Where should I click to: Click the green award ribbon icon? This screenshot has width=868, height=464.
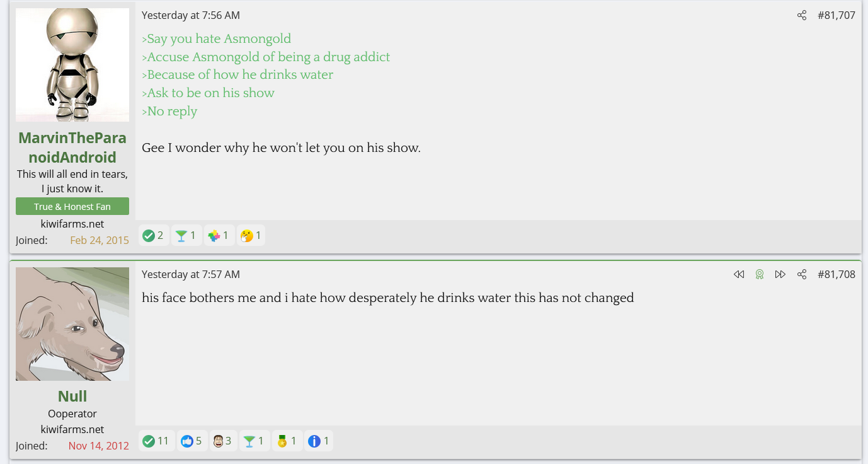coord(760,274)
